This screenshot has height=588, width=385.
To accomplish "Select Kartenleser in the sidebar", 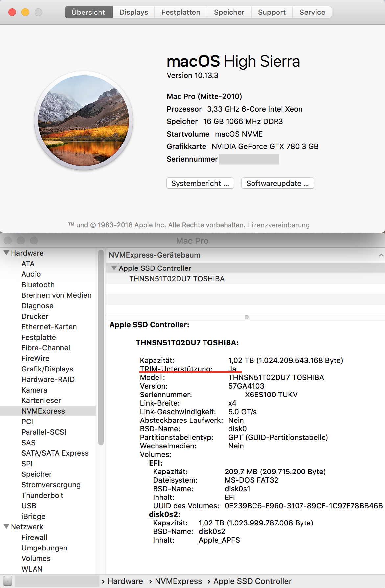I will 41,400.
